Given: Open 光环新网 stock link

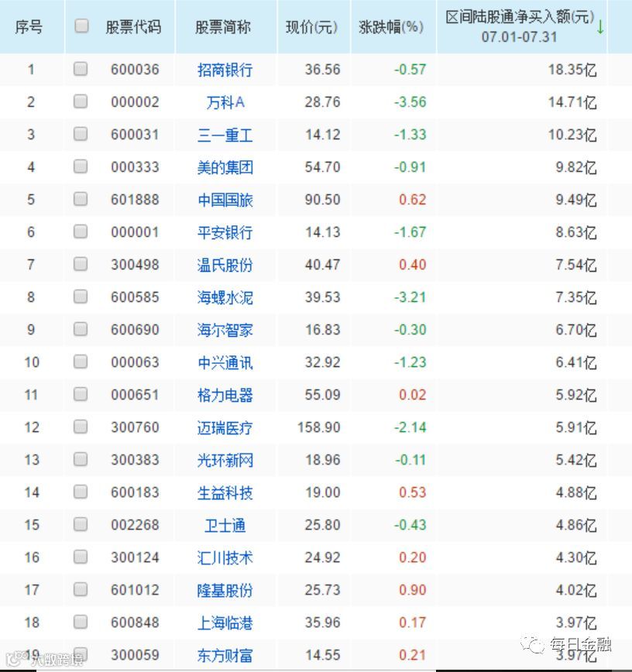Looking at the screenshot, I should coord(225,461).
